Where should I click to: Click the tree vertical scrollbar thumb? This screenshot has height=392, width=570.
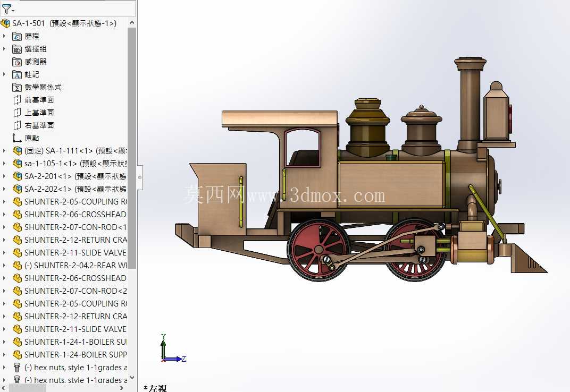click(132, 148)
